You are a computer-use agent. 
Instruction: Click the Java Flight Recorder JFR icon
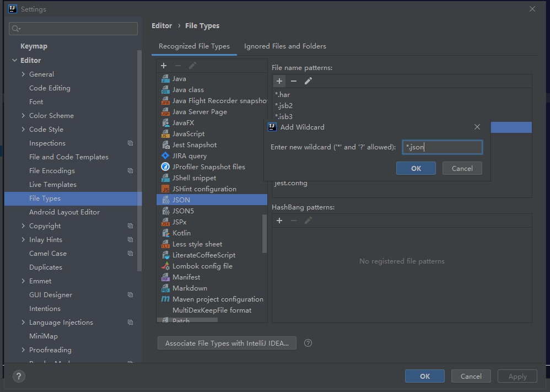coord(165,101)
